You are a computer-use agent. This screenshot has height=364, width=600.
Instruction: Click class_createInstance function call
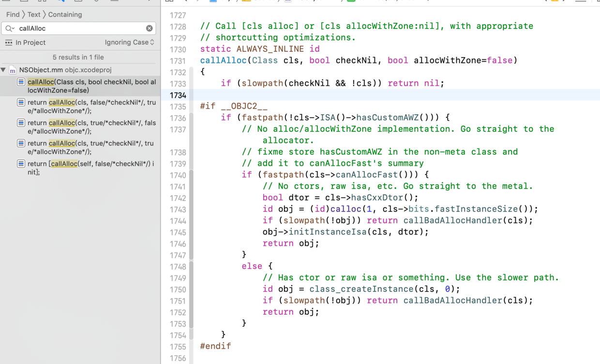(361, 289)
